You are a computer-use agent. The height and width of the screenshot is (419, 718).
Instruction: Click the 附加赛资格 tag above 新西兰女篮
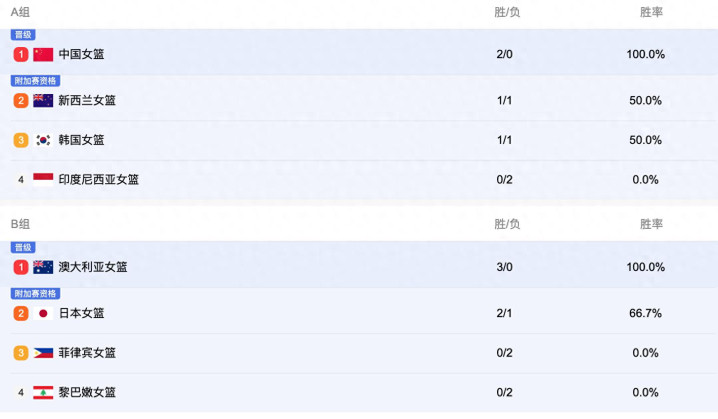(35, 81)
